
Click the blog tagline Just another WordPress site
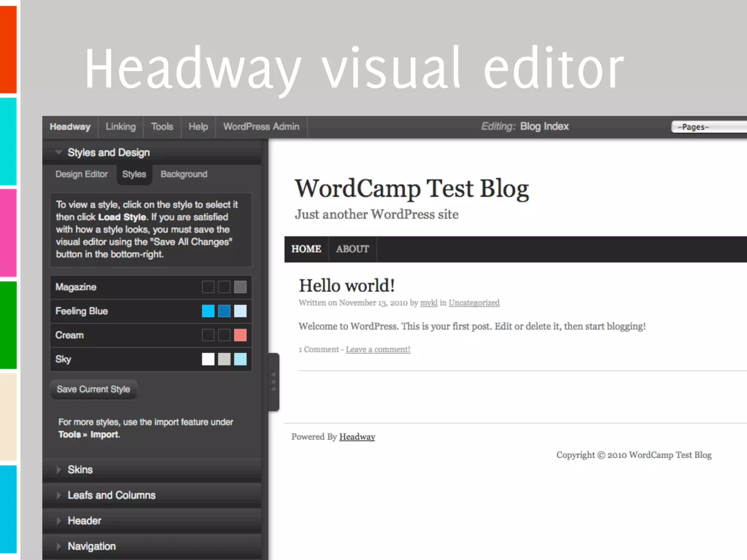point(376,214)
